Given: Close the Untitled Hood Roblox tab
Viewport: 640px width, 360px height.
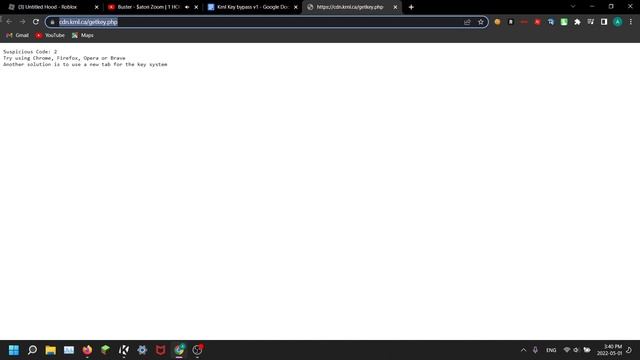Looking at the screenshot, I should click(97, 7).
